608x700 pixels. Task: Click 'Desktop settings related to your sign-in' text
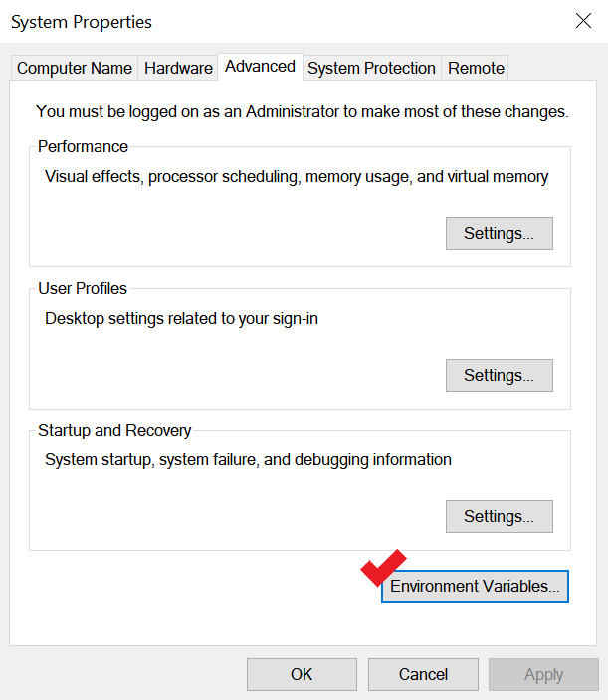click(x=181, y=319)
